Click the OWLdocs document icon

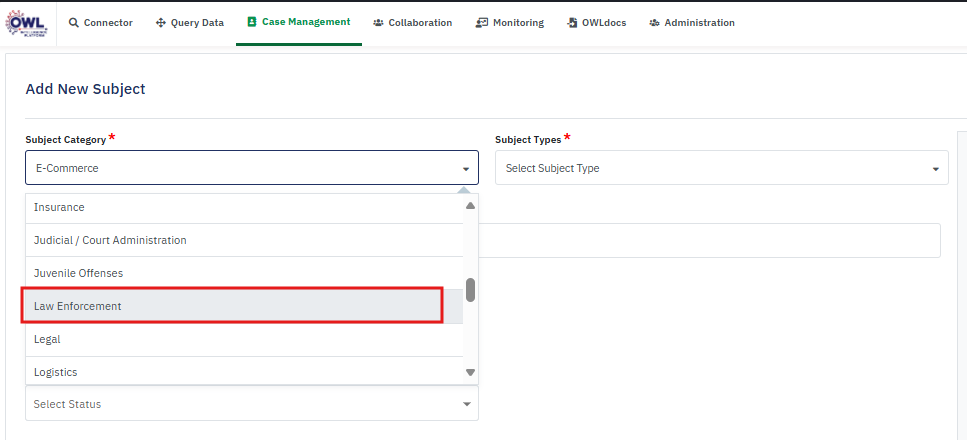(571, 23)
